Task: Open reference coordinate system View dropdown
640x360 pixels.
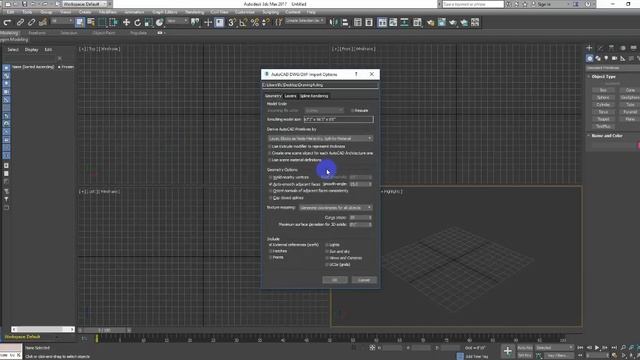Action: point(177,21)
